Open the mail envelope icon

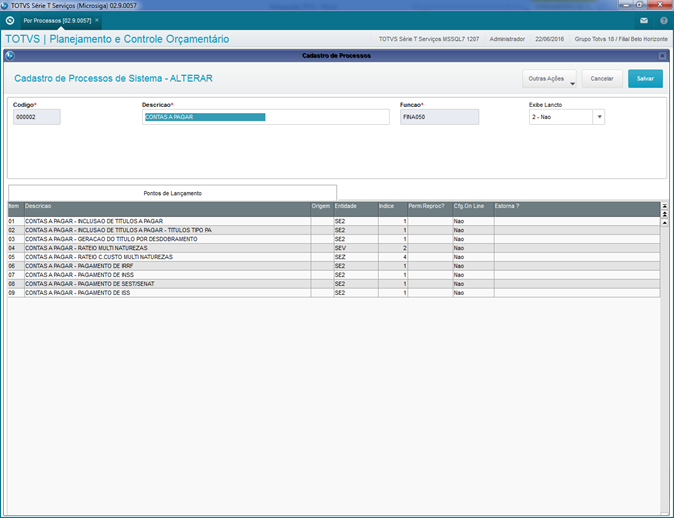[643, 21]
